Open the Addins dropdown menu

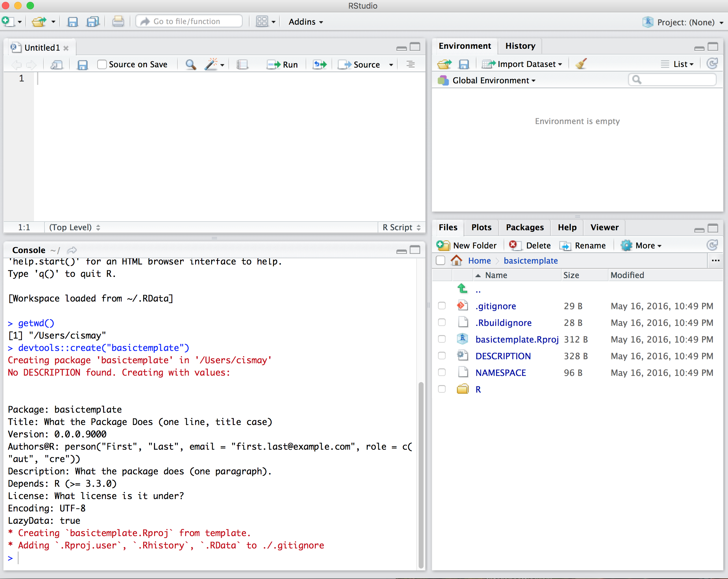(x=306, y=22)
